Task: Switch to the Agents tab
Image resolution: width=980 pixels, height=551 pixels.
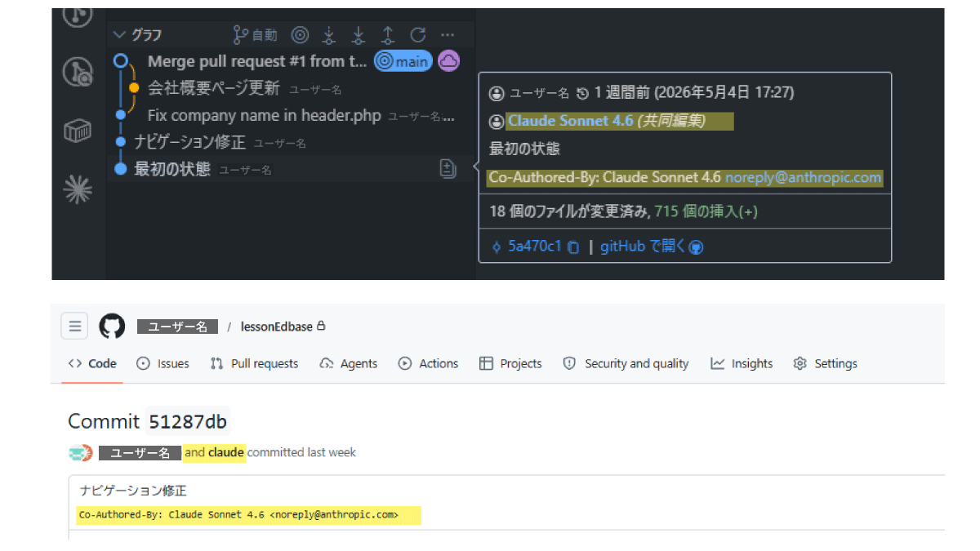Action: pos(349,364)
